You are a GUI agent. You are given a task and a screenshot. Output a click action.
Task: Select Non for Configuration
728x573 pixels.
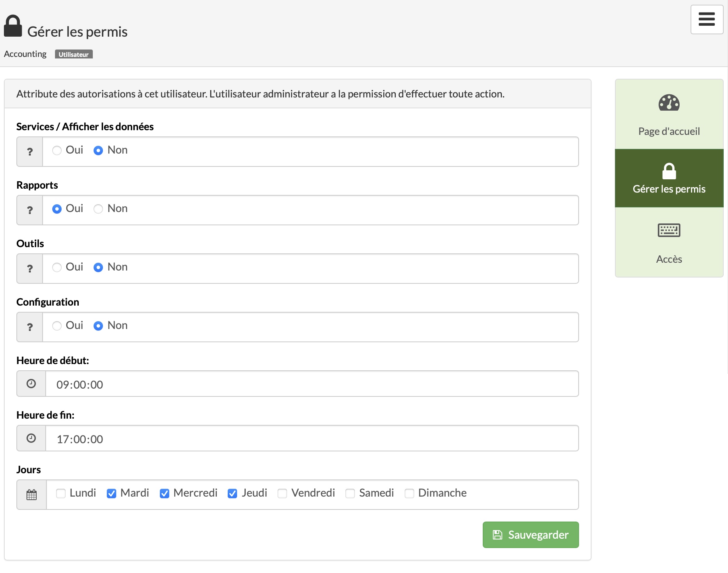tap(98, 326)
